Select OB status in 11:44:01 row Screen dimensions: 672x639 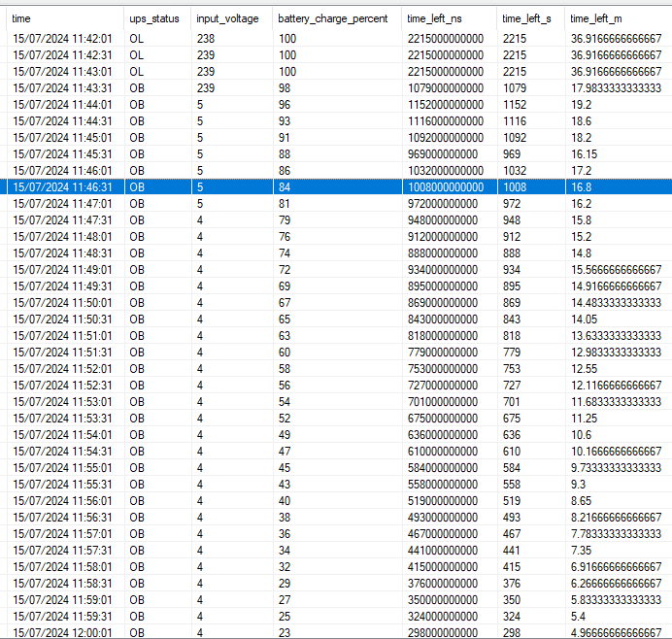pyautogui.click(x=137, y=105)
